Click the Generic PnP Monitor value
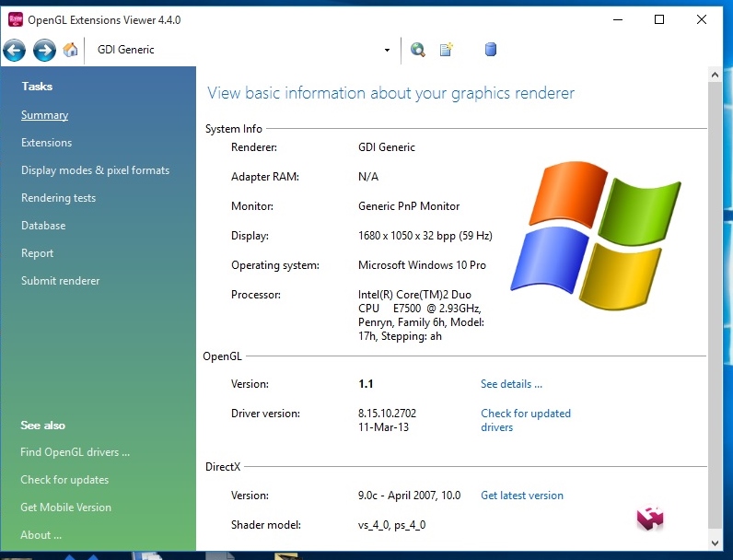Screen dimensions: 733x560 (x=409, y=206)
